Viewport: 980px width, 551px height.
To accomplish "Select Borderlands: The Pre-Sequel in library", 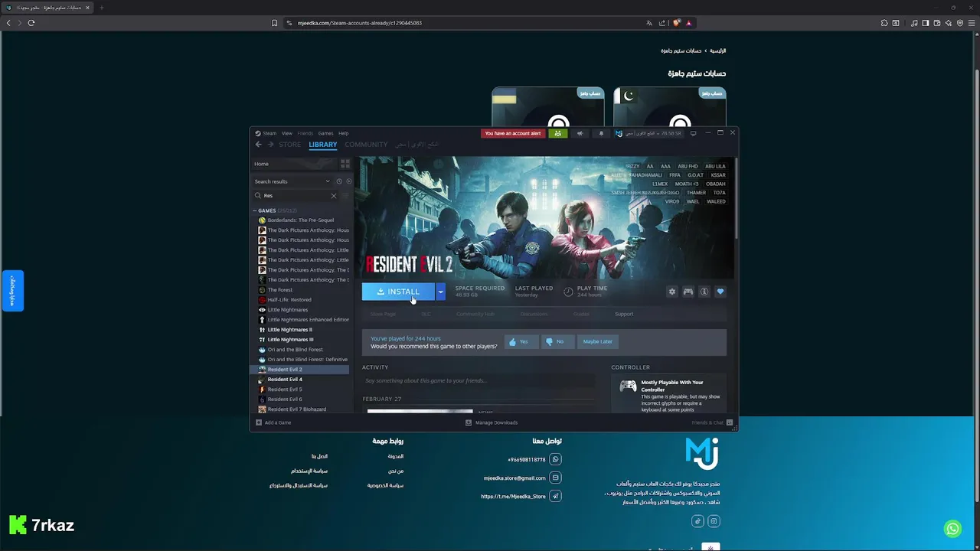I will click(x=300, y=220).
